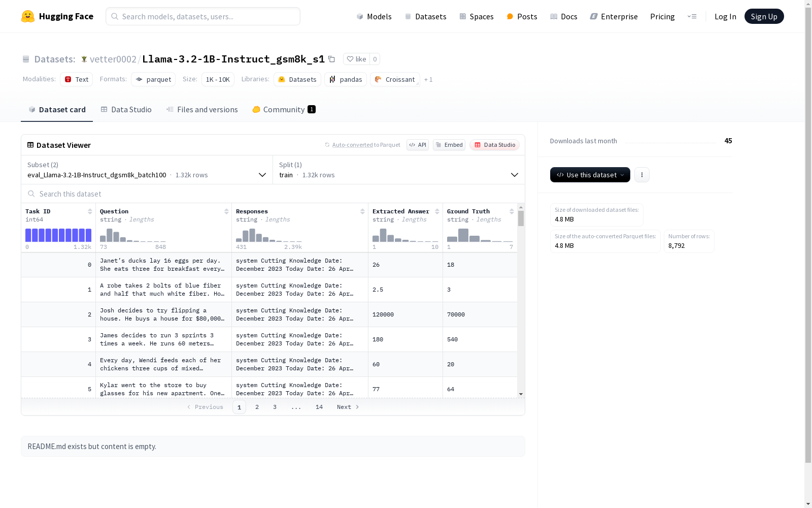
Task: Switch to the Data Studio tab
Action: point(126,110)
